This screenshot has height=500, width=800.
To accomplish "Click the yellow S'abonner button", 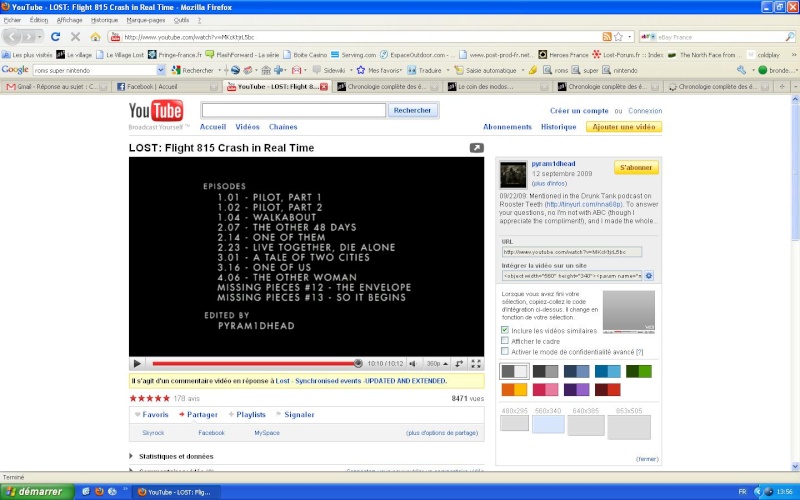I will 636,167.
